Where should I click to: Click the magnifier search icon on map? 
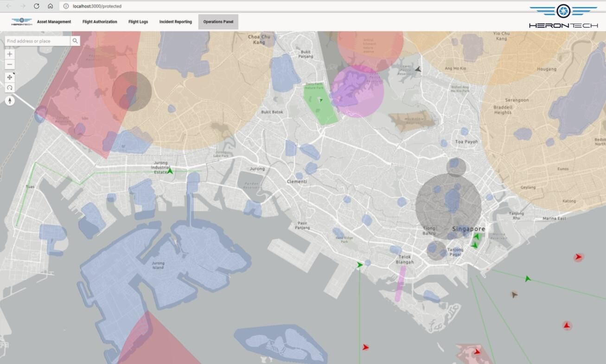(75, 41)
